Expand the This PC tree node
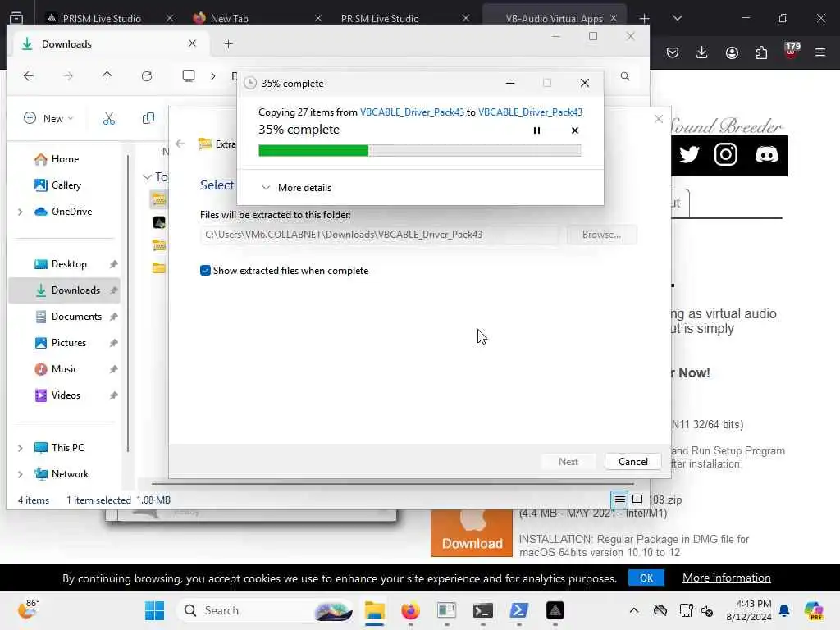Image resolution: width=840 pixels, height=630 pixels. tap(21, 448)
